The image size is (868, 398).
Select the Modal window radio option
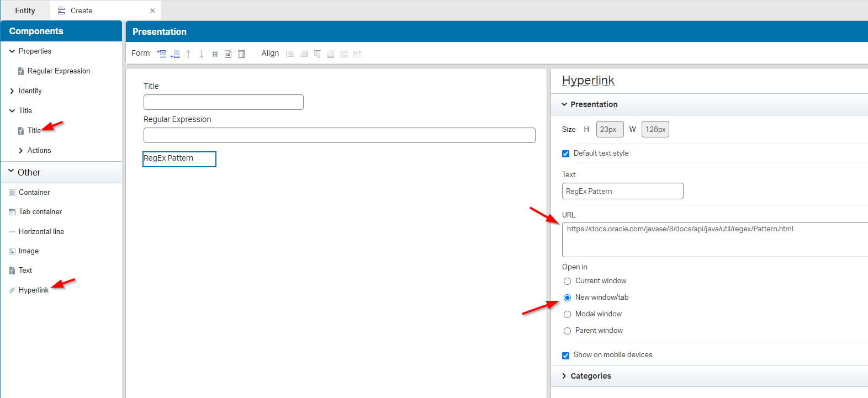567,315
